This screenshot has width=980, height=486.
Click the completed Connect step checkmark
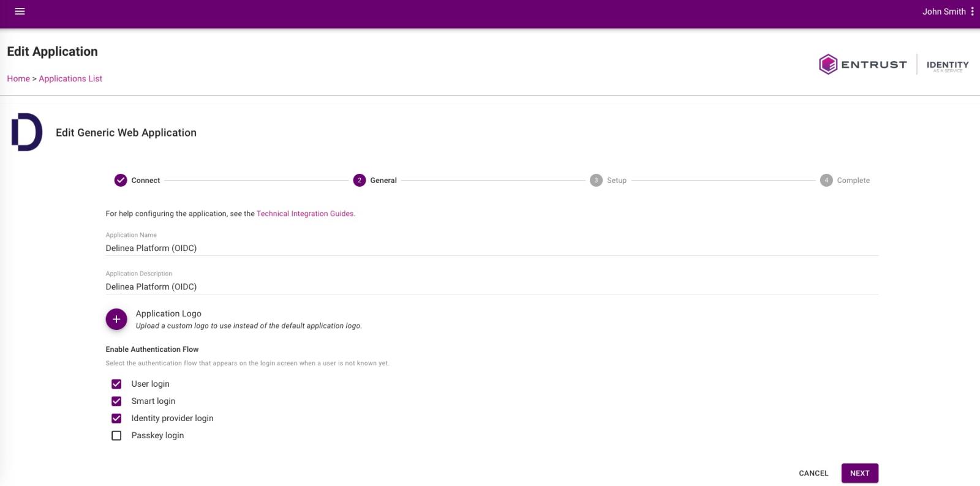click(121, 181)
